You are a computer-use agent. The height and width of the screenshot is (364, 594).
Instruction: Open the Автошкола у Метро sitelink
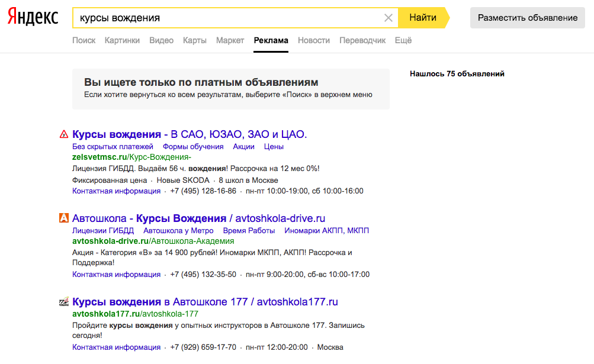point(178,230)
